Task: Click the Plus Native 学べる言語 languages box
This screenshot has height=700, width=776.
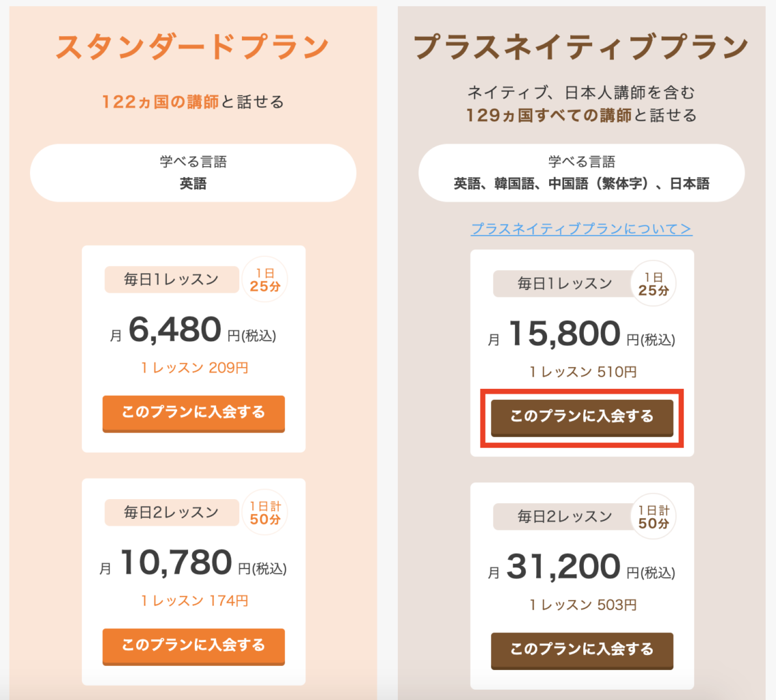Action: [x=582, y=173]
